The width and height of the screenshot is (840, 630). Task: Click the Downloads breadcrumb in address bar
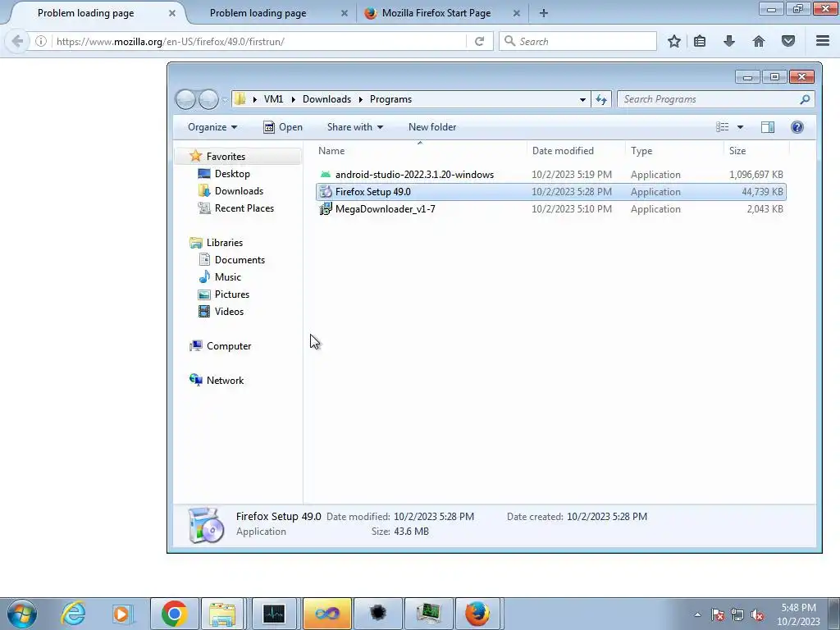click(x=326, y=99)
